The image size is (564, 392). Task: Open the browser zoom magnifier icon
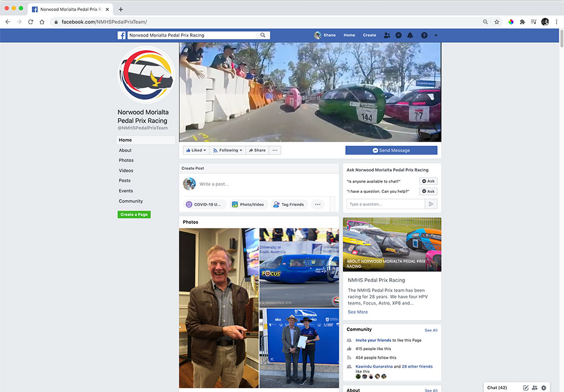[x=485, y=22]
